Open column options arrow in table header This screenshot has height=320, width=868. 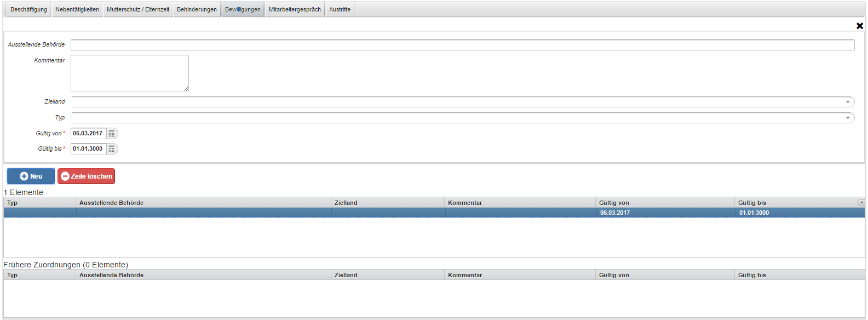point(861,203)
